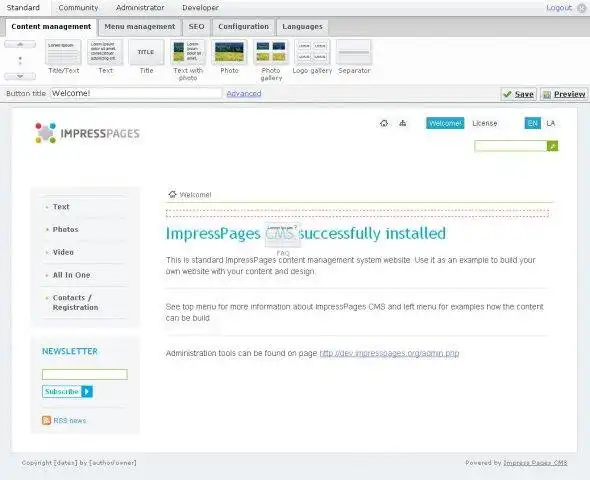590x480 pixels.
Task: Click the footer copyright text
Action: [79, 463]
